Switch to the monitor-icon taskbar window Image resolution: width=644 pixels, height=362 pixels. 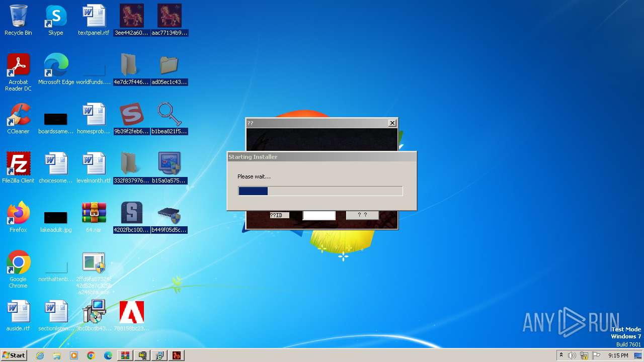[142, 355]
